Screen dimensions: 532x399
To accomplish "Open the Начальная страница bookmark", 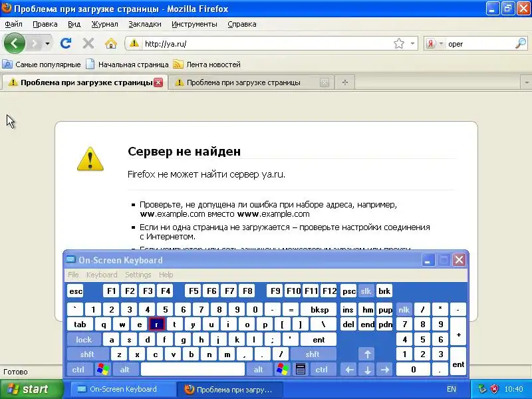I will (x=127, y=65).
